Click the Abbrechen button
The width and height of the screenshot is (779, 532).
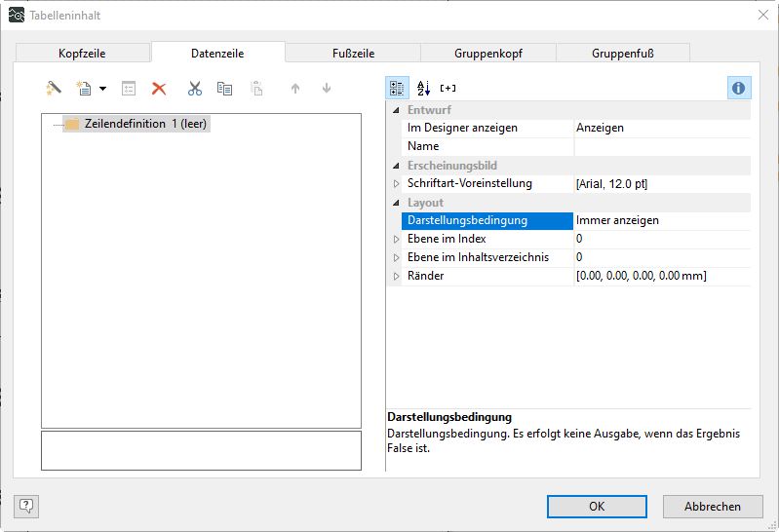(x=712, y=507)
